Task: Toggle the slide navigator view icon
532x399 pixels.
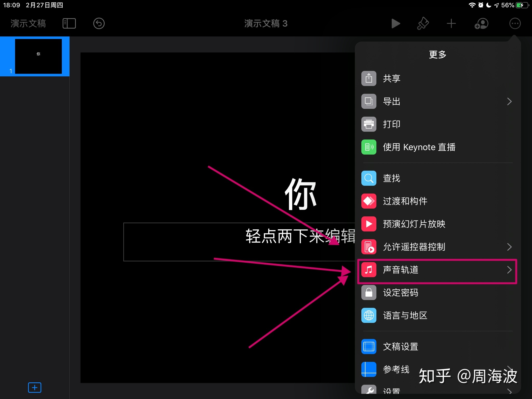Action: point(69,24)
